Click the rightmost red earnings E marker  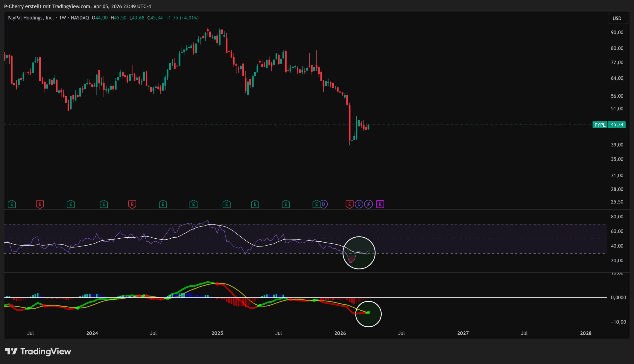[349, 204]
